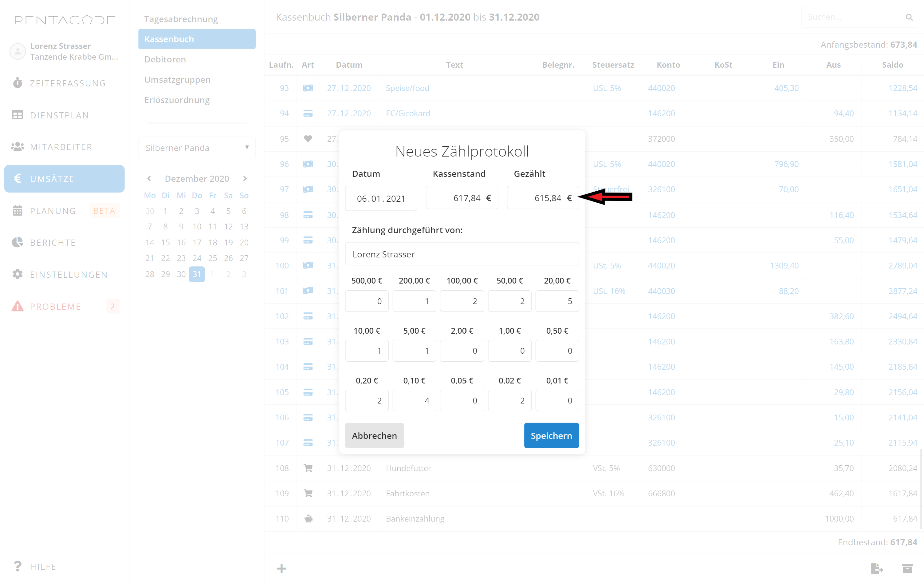Click the archive box icon
This screenshot has width=924, height=584.
tap(907, 568)
